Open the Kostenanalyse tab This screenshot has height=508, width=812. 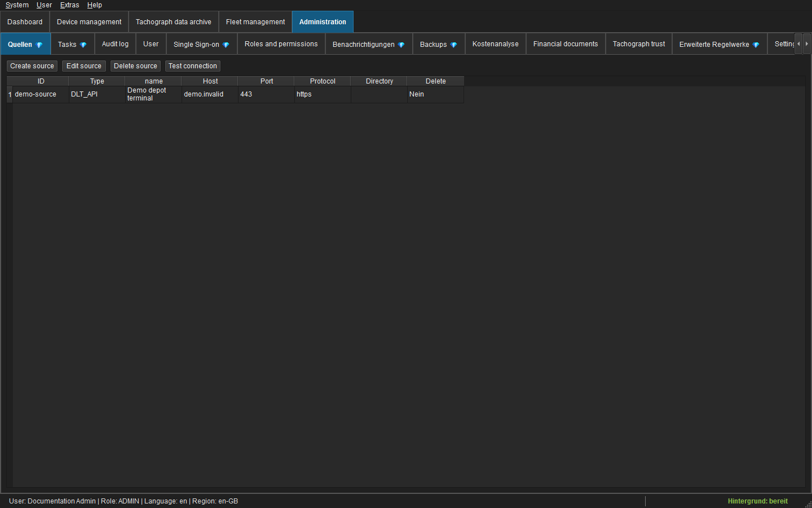point(496,44)
